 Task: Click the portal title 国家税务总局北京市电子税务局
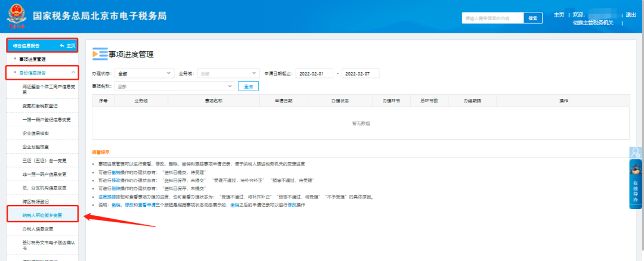100,16
